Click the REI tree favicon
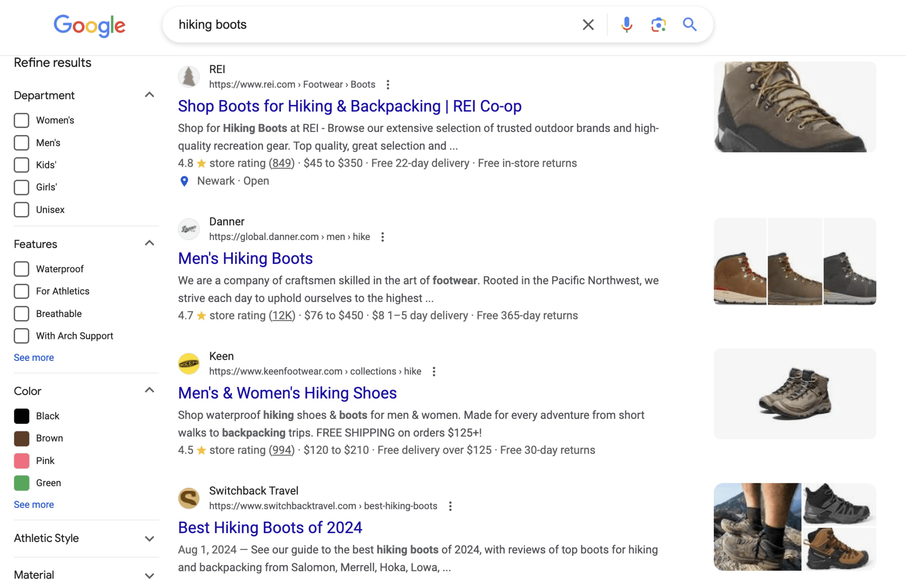Image resolution: width=906 pixels, height=588 pixels. pos(189,77)
